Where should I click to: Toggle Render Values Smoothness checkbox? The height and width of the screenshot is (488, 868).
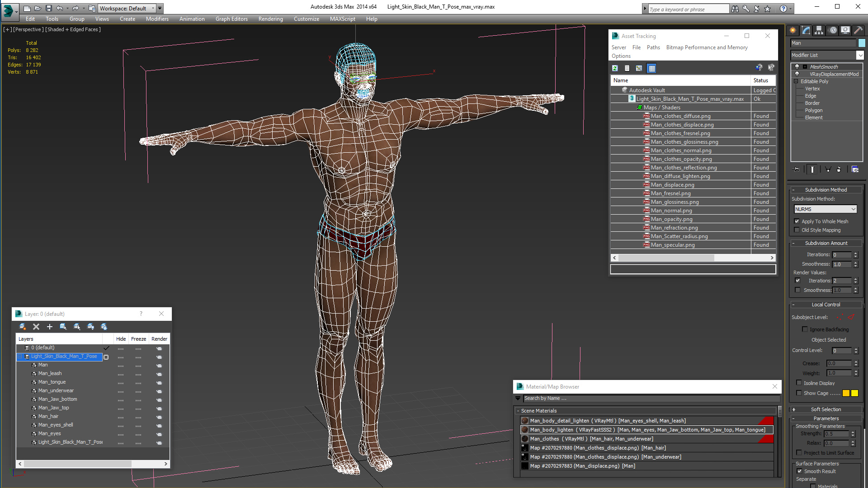pyautogui.click(x=798, y=290)
